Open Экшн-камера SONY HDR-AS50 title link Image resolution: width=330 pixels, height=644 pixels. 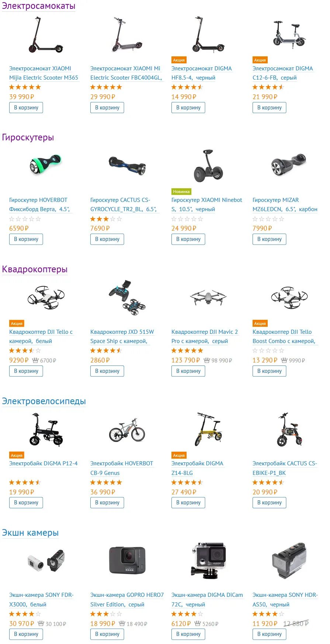coord(285,600)
